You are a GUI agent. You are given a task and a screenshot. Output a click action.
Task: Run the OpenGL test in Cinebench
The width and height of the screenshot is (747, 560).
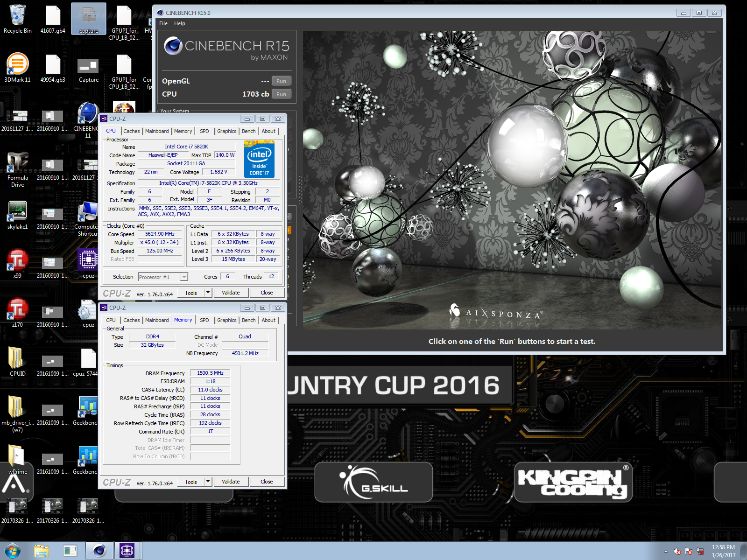(281, 81)
